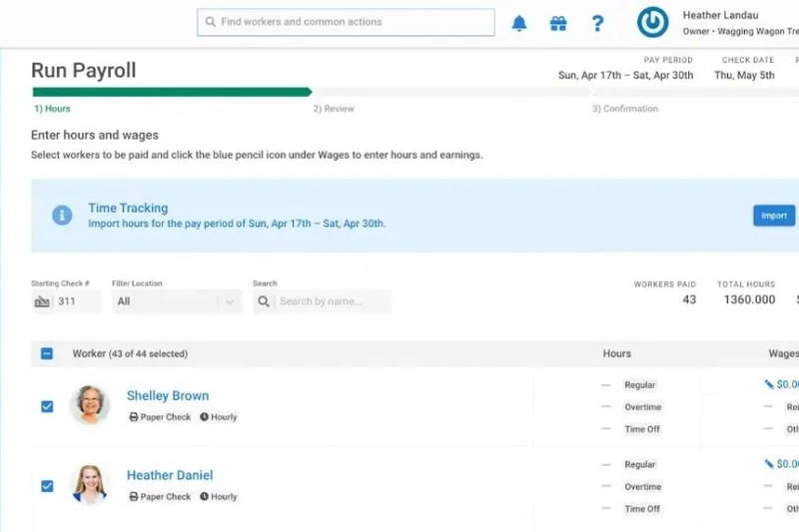
Task: Open the Filter Location dropdown
Action: click(177, 301)
